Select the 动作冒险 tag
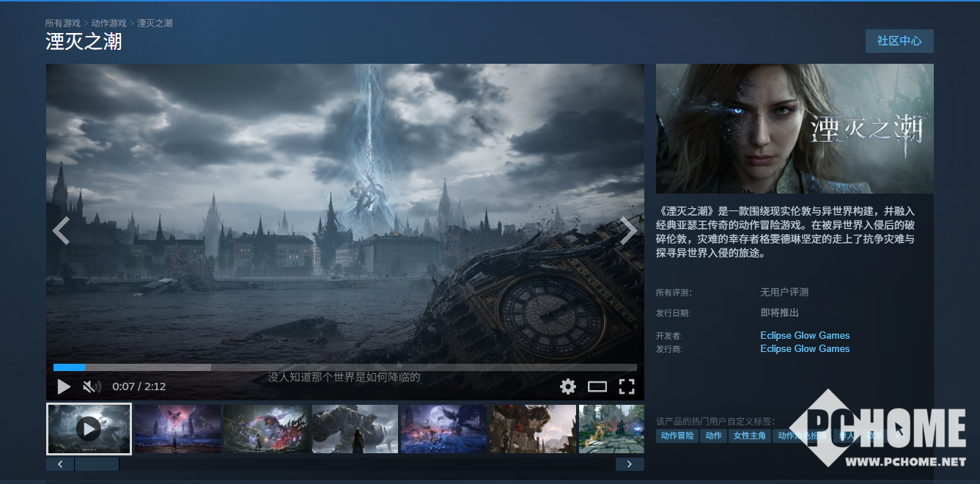The image size is (980, 484). point(677,436)
